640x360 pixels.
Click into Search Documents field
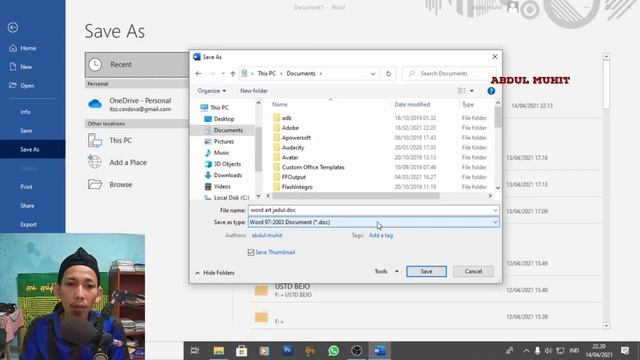[448, 73]
